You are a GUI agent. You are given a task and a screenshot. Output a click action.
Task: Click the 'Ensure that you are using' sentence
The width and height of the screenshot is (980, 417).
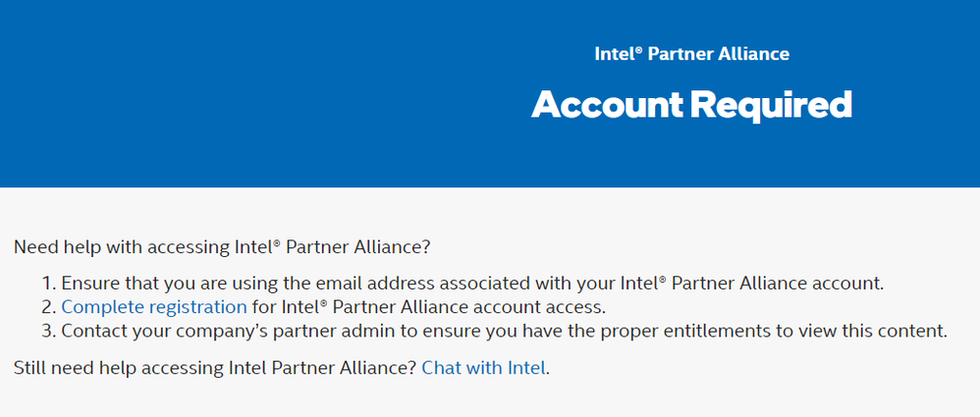tap(471, 284)
